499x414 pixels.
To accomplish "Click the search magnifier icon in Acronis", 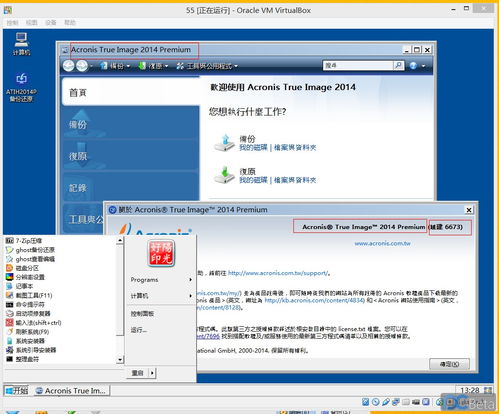I will [398, 65].
